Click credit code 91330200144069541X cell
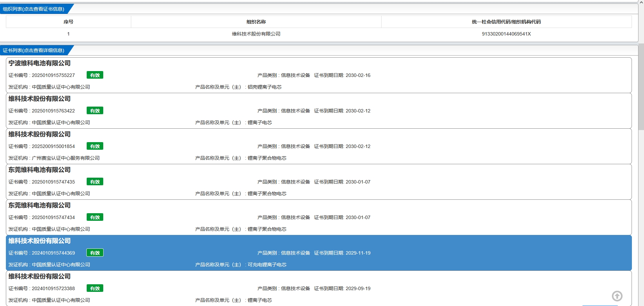Screen dimensions: 644x306 click(507, 34)
